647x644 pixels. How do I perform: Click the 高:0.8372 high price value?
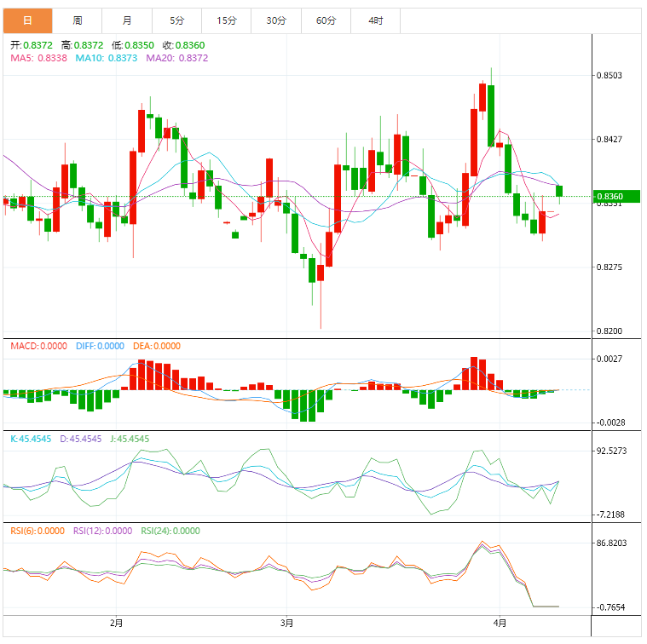point(82,45)
